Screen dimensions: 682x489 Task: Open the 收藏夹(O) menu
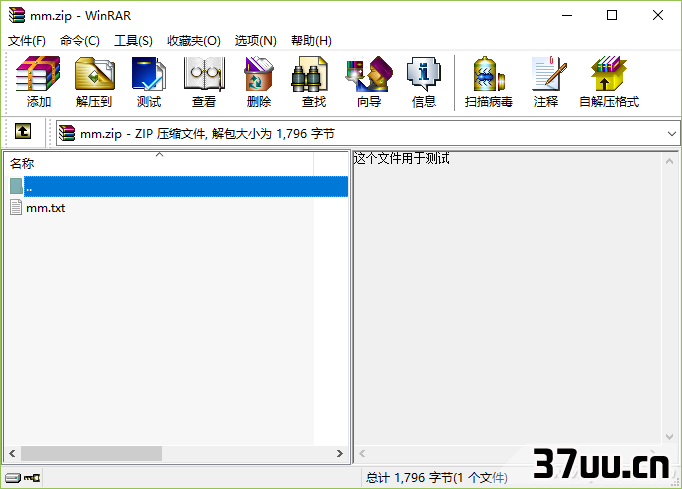(x=194, y=41)
